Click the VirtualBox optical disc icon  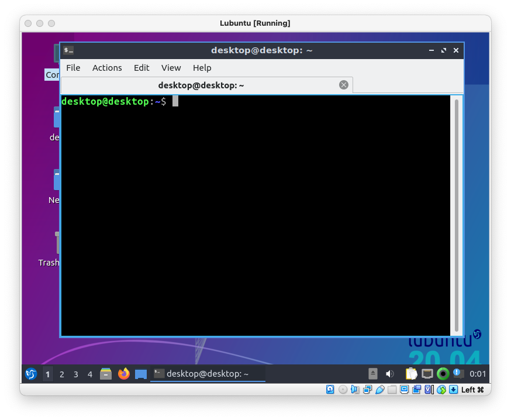[x=343, y=390]
